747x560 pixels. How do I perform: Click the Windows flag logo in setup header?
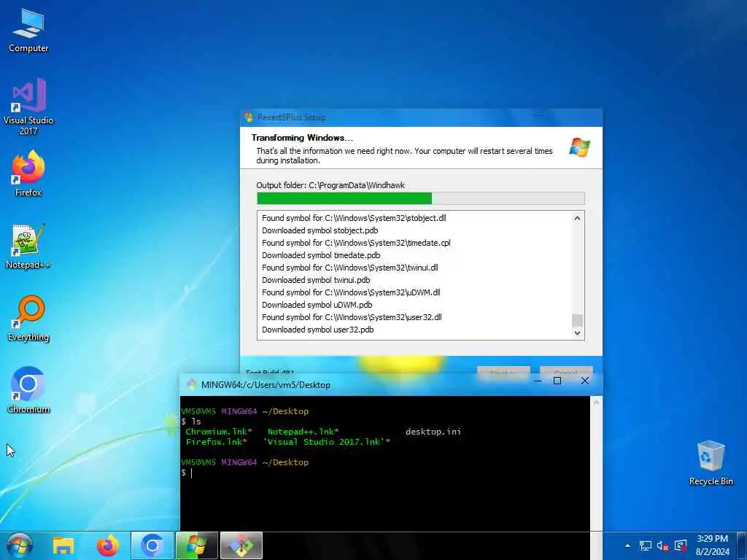pyautogui.click(x=580, y=147)
